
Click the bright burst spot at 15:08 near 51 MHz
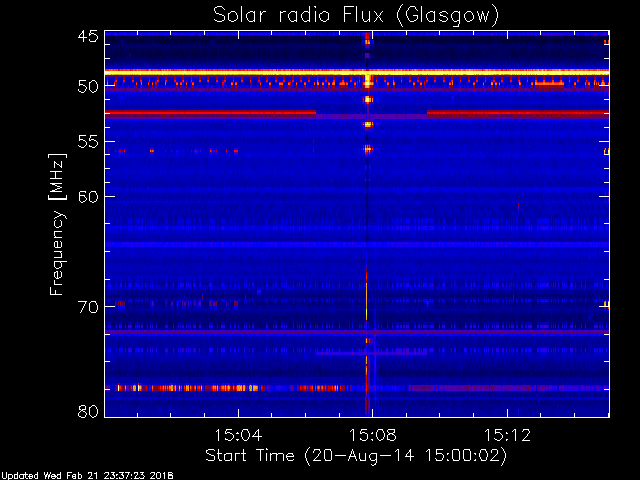click(369, 100)
